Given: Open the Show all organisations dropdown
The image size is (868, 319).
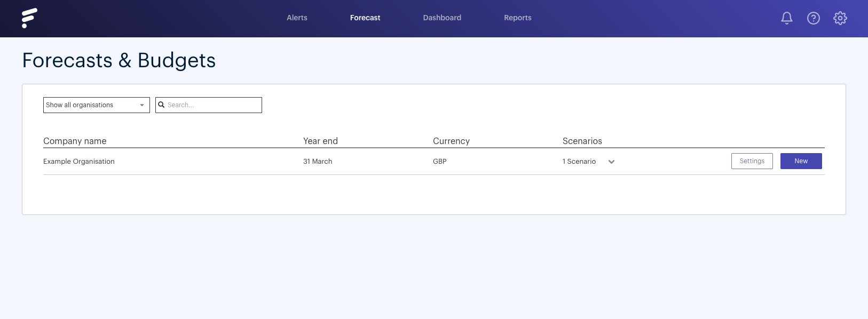Looking at the screenshot, I should pos(96,105).
